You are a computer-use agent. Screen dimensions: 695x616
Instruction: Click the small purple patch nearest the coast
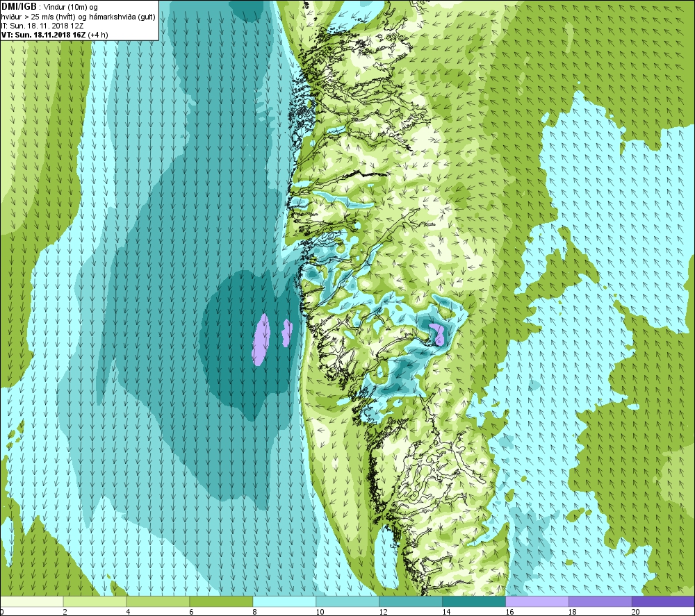point(287,332)
